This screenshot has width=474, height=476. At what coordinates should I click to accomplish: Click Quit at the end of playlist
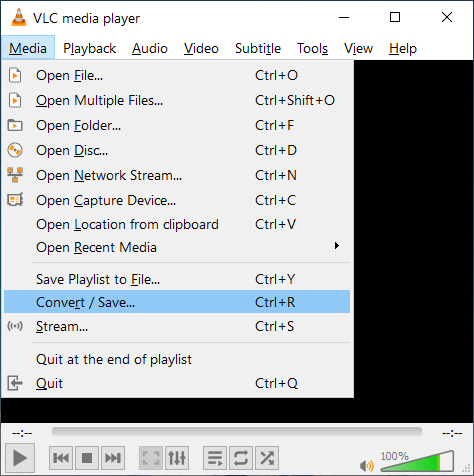[x=177, y=359]
